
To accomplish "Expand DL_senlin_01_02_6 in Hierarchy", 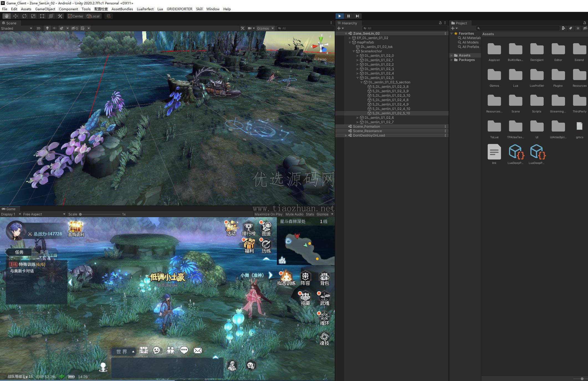I will 358,118.
